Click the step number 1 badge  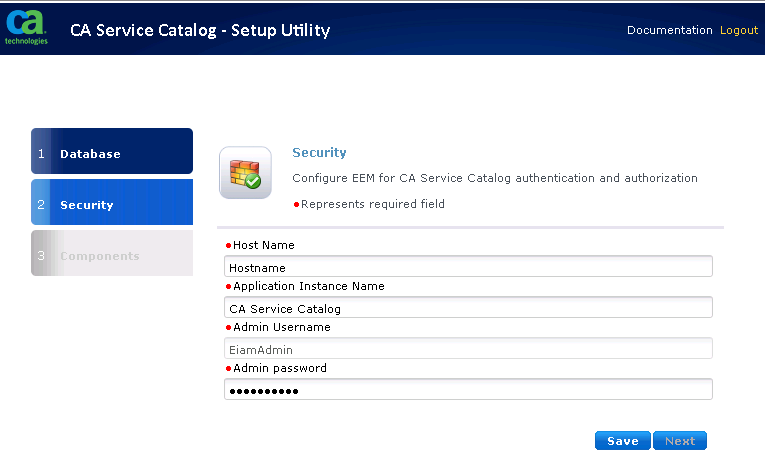tap(41, 154)
